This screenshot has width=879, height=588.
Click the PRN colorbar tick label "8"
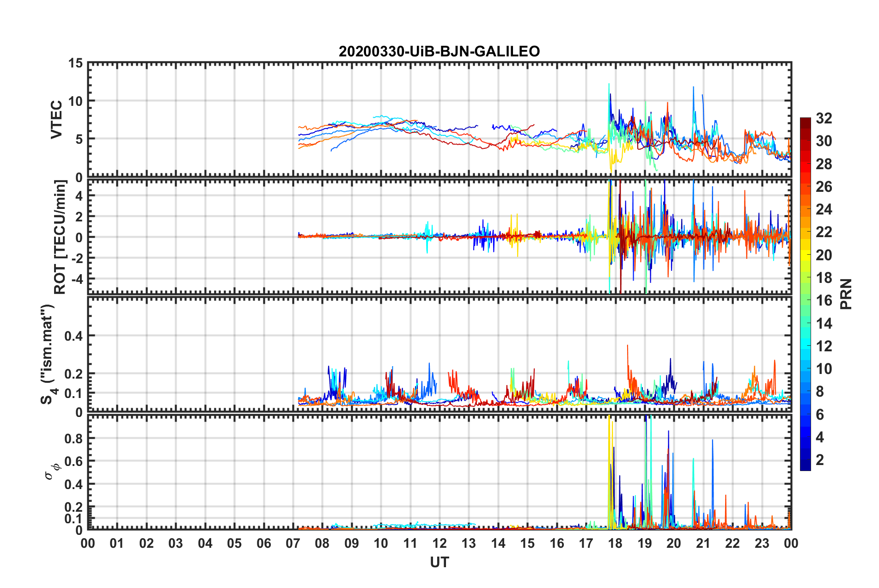(820, 392)
